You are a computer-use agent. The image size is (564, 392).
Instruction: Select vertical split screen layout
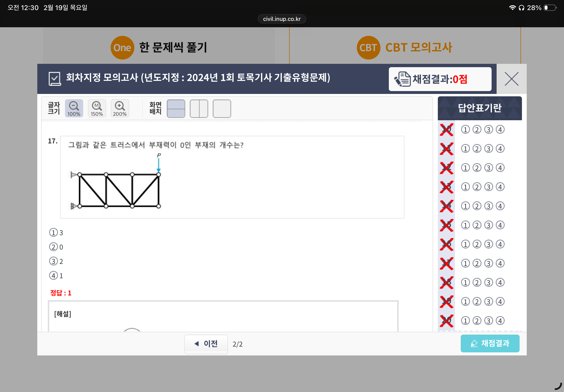[x=199, y=109]
